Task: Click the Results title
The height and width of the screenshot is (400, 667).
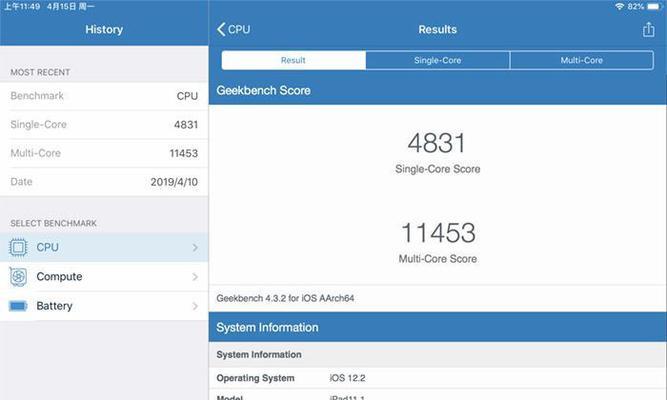Action: pos(438,29)
